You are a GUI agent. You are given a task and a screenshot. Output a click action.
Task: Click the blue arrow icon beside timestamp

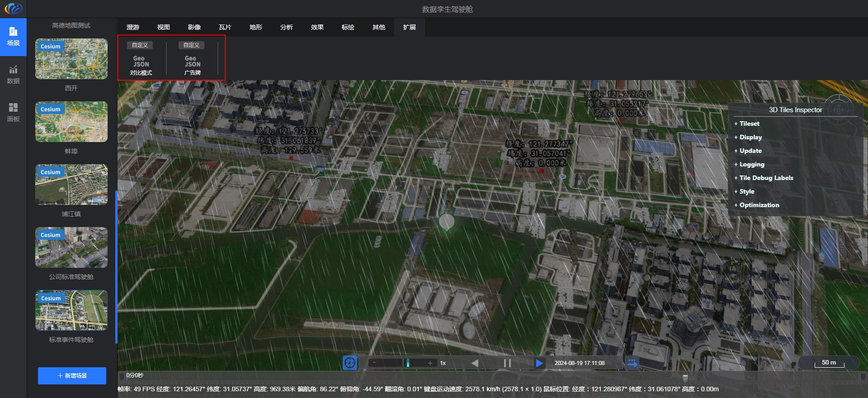(632, 363)
